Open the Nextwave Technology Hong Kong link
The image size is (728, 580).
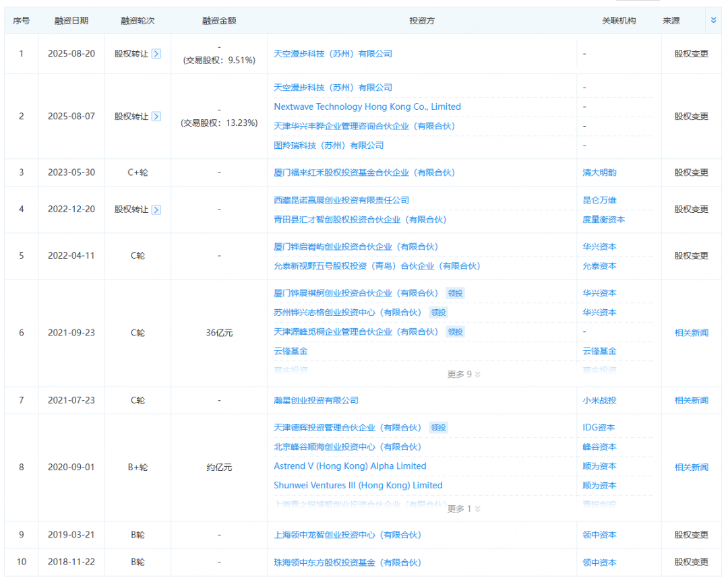tap(367, 106)
